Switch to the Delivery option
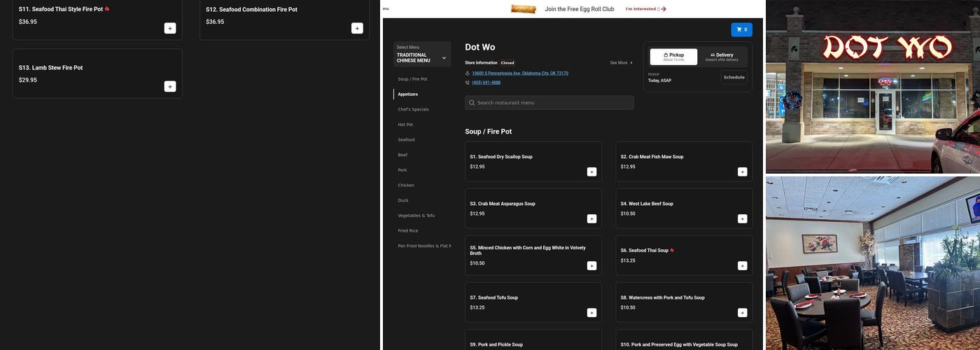This screenshot has width=980, height=350. tap(722, 57)
